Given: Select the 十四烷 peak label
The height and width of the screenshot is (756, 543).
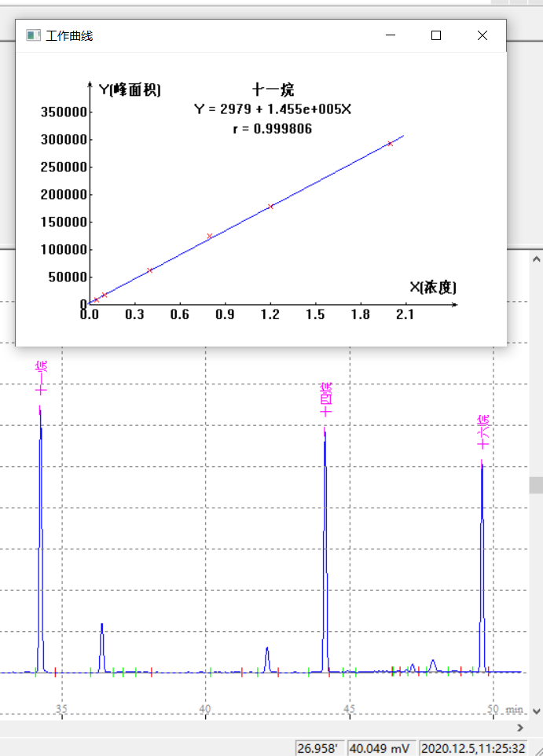Looking at the screenshot, I should [326, 398].
